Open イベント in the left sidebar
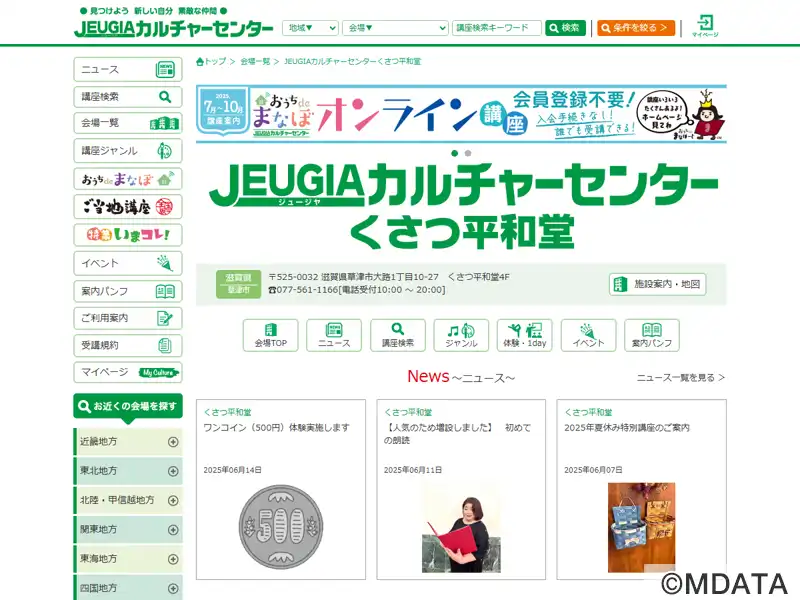 [128, 263]
